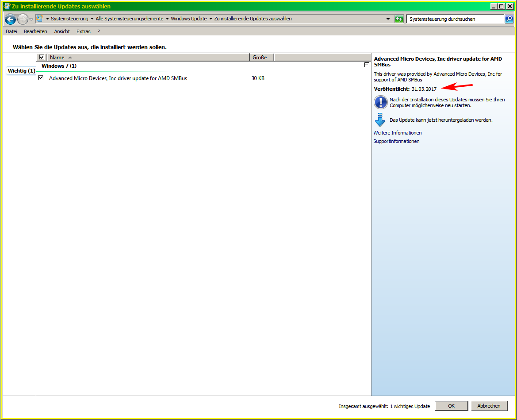Refresh the page with green arrows icon
Viewport: 517px width, 420px height.
(x=399, y=19)
